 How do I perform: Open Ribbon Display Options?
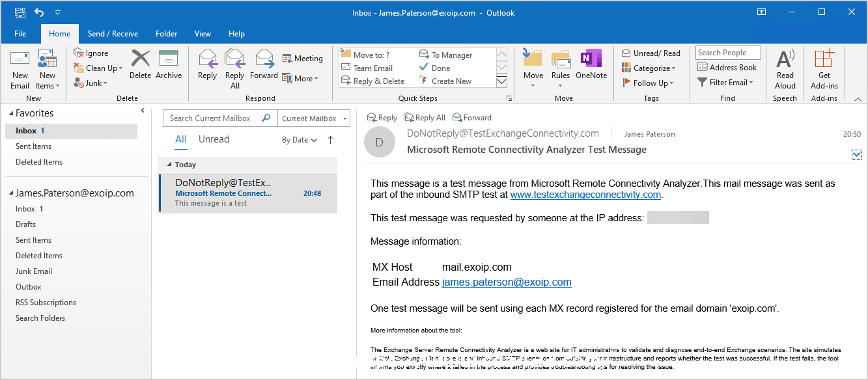pos(761,12)
